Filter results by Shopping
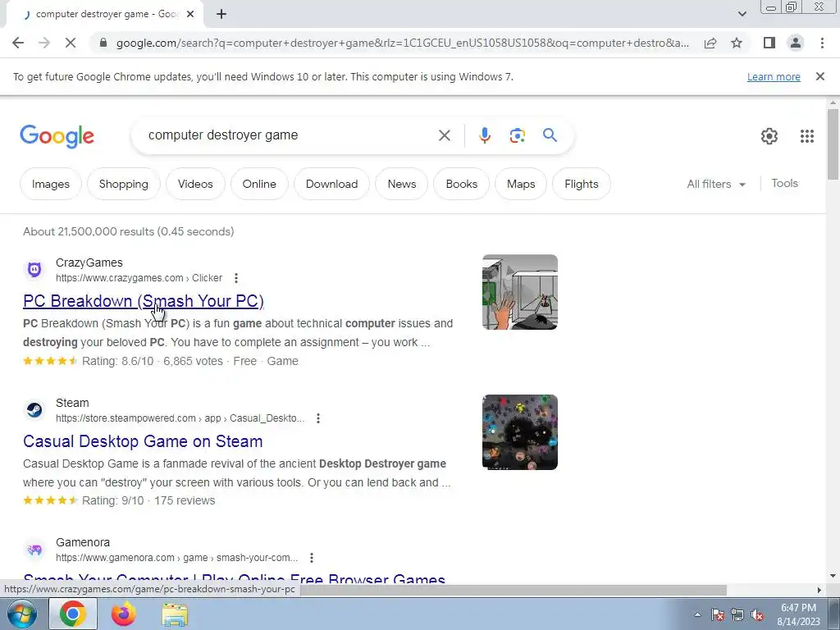The image size is (840, 630). point(124,184)
